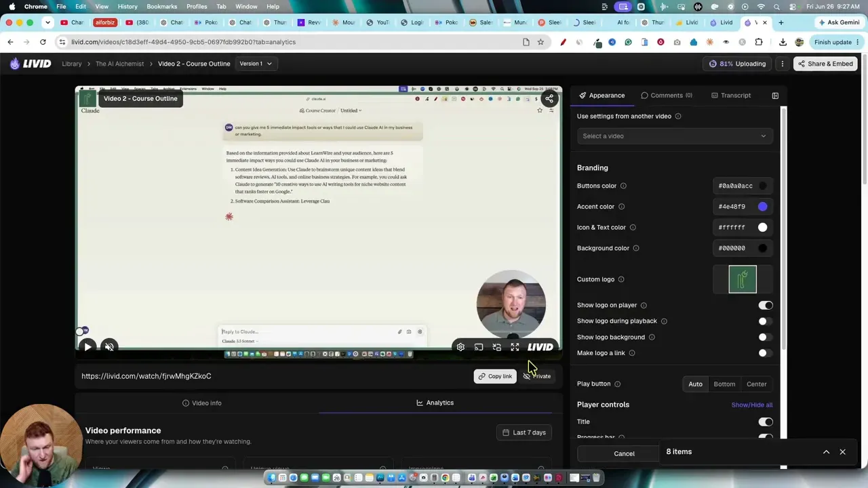Toggle Show logo background switch
Screen dimensions: 868x488
[765, 337]
